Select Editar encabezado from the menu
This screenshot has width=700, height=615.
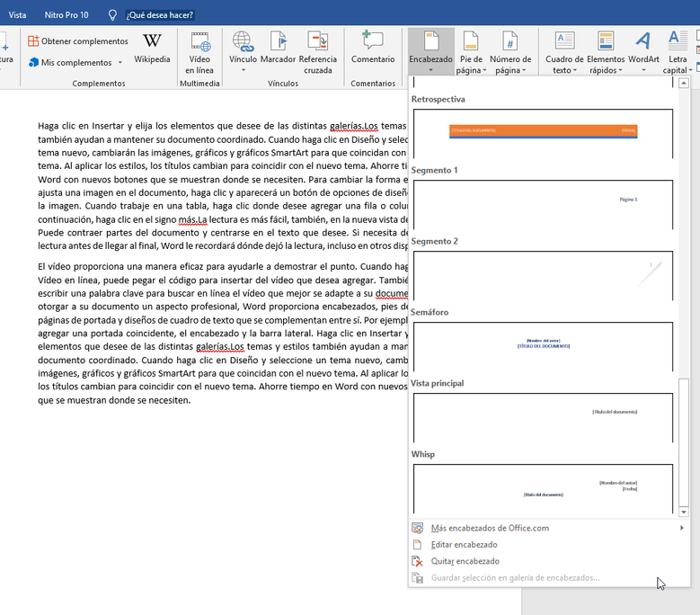(x=464, y=545)
